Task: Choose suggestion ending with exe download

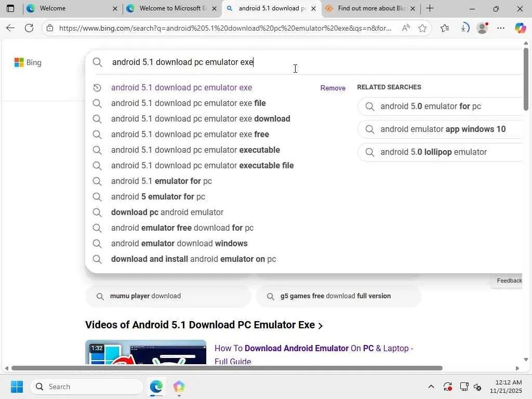Action: 201,119
